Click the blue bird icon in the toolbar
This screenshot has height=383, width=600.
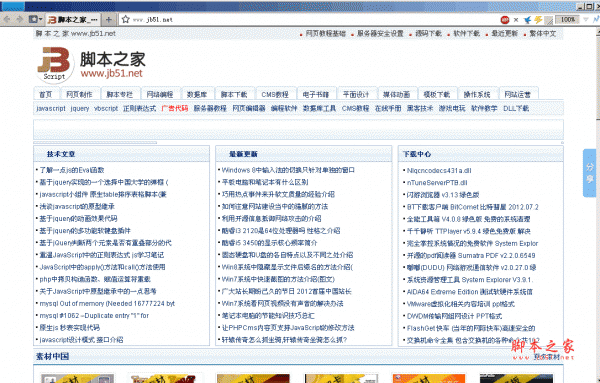pyautogui.click(x=527, y=20)
